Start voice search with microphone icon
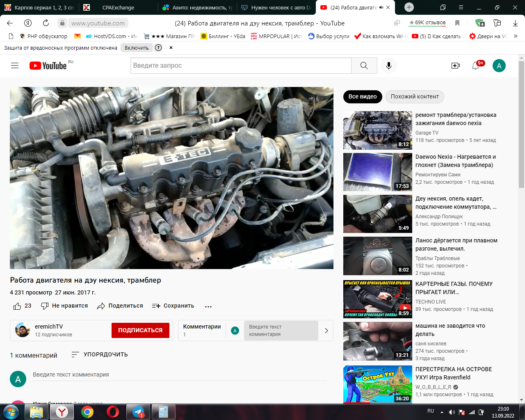 pos(389,66)
